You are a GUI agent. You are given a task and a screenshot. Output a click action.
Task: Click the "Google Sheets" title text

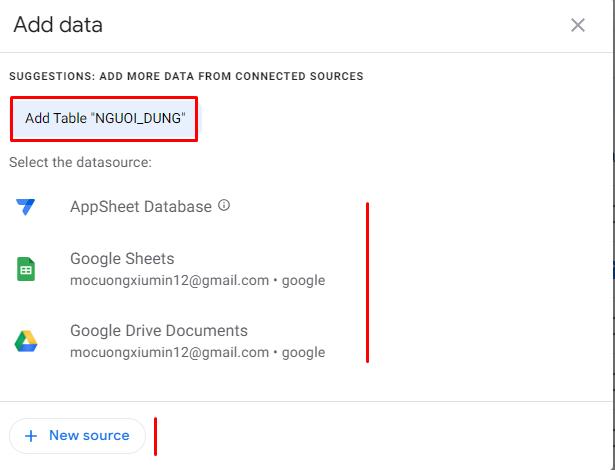click(x=122, y=259)
